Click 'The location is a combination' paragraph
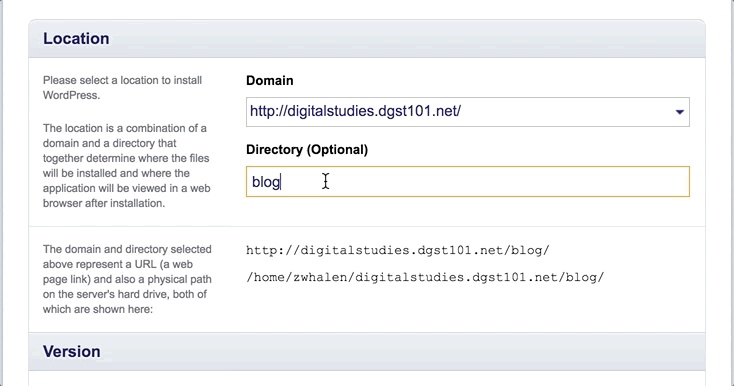 (127, 166)
